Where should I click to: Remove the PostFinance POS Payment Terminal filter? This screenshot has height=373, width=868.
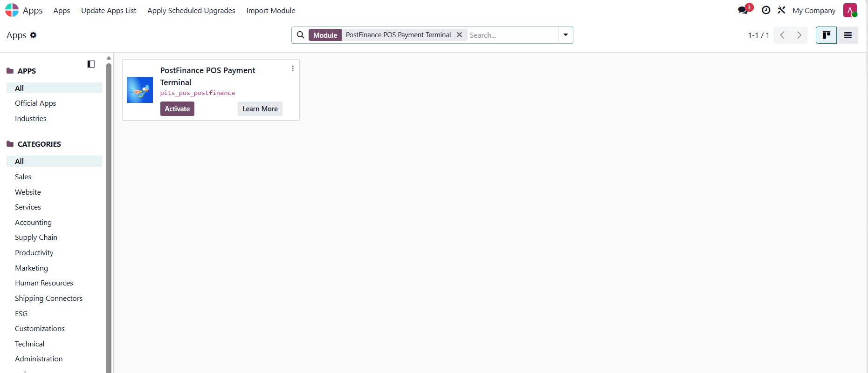[x=459, y=35]
